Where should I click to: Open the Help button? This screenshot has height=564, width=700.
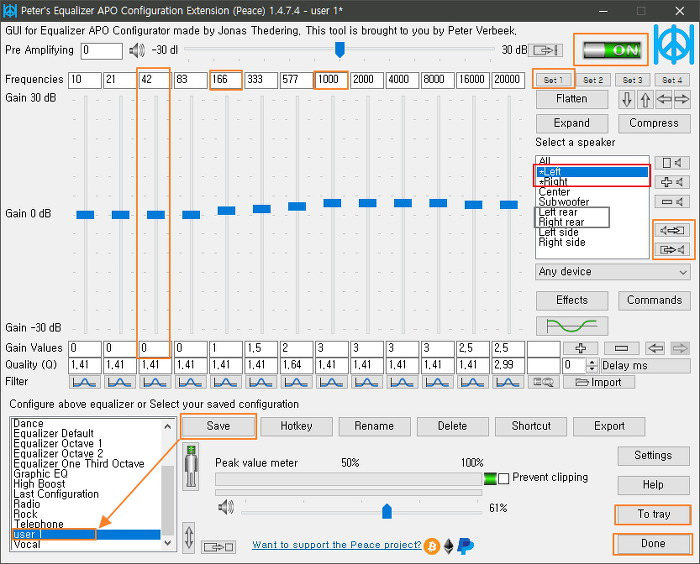coord(654,485)
